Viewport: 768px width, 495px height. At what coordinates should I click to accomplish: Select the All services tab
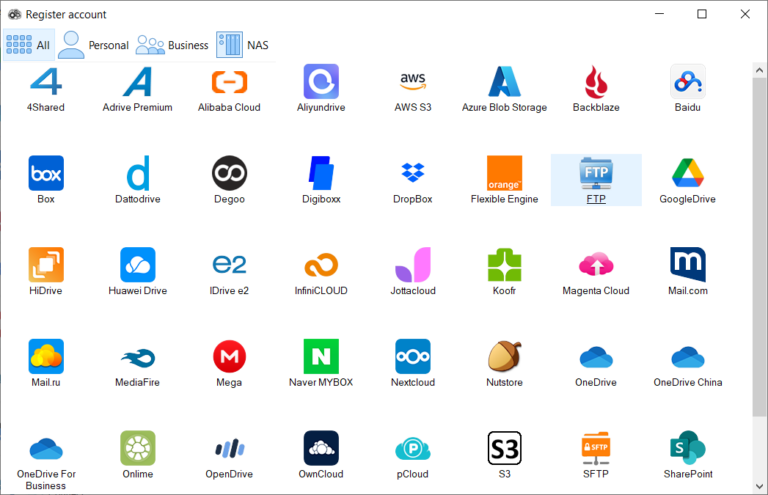pos(28,45)
